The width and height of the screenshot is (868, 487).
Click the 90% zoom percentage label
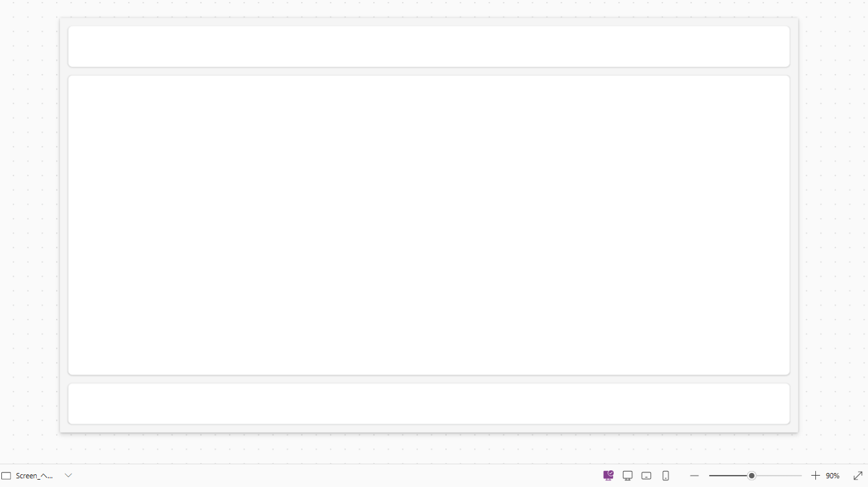coord(833,476)
